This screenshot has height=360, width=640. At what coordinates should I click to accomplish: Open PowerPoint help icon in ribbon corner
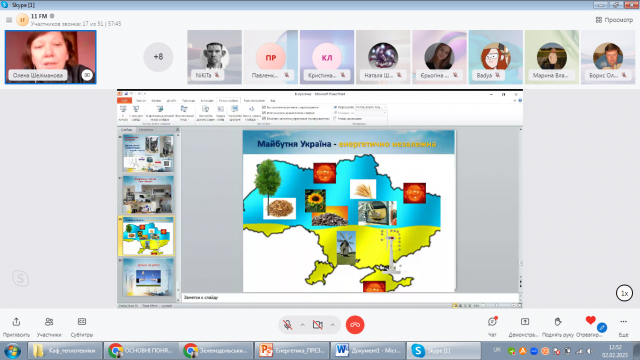520,100
